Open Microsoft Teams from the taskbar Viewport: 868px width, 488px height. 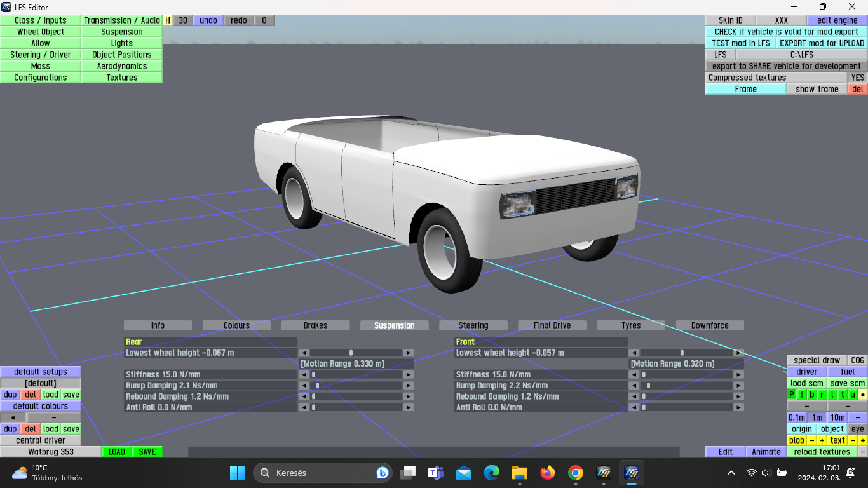(x=435, y=473)
